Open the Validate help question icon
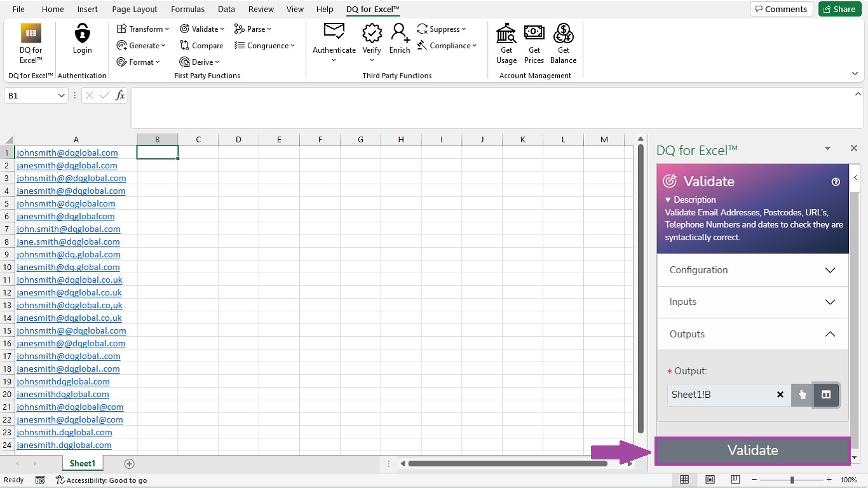Image resolution: width=868 pixels, height=488 pixels. 836,182
